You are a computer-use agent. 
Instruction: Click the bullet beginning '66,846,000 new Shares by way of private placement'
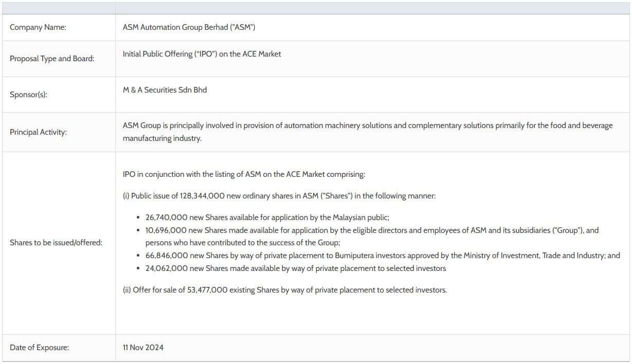click(x=383, y=256)
